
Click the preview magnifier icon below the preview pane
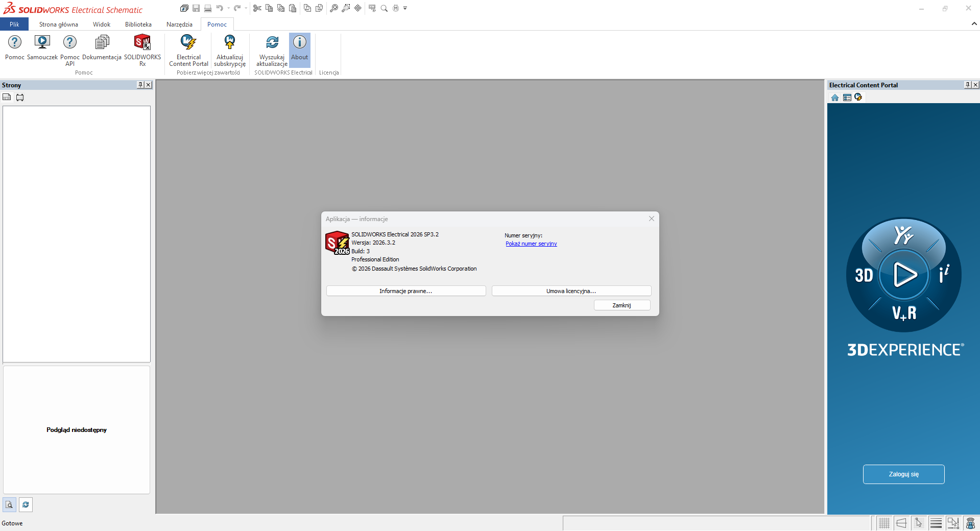[x=9, y=504]
